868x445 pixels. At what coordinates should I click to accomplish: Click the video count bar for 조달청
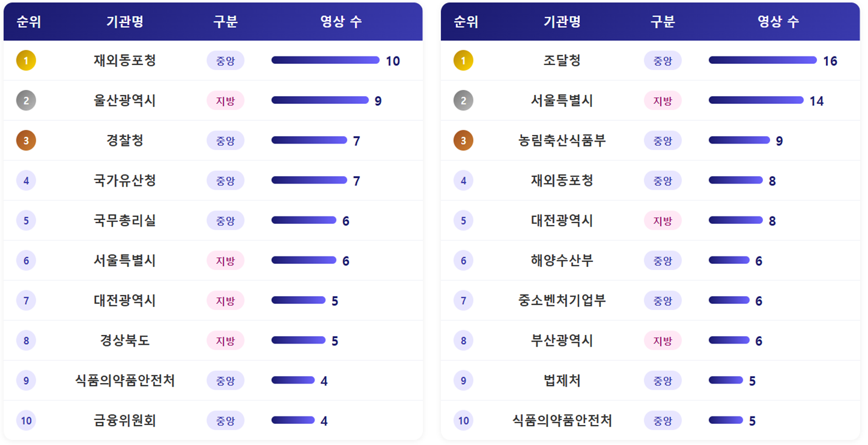762,60
